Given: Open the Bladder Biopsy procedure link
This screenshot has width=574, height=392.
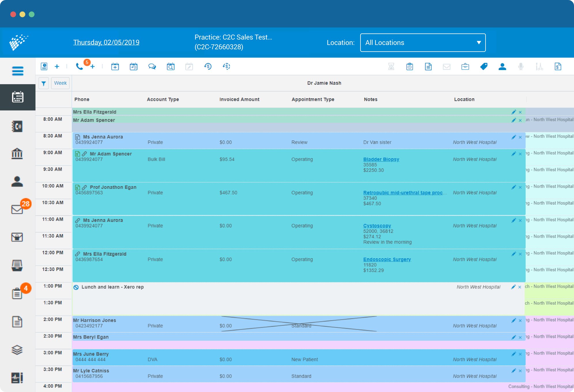Looking at the screenshot, I should coord(381,159).
